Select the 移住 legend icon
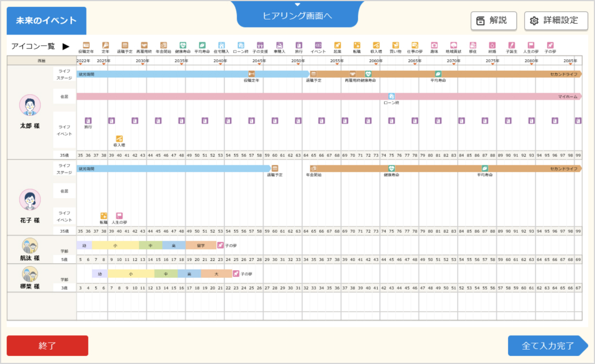595x364 pixels. (473, 45)
